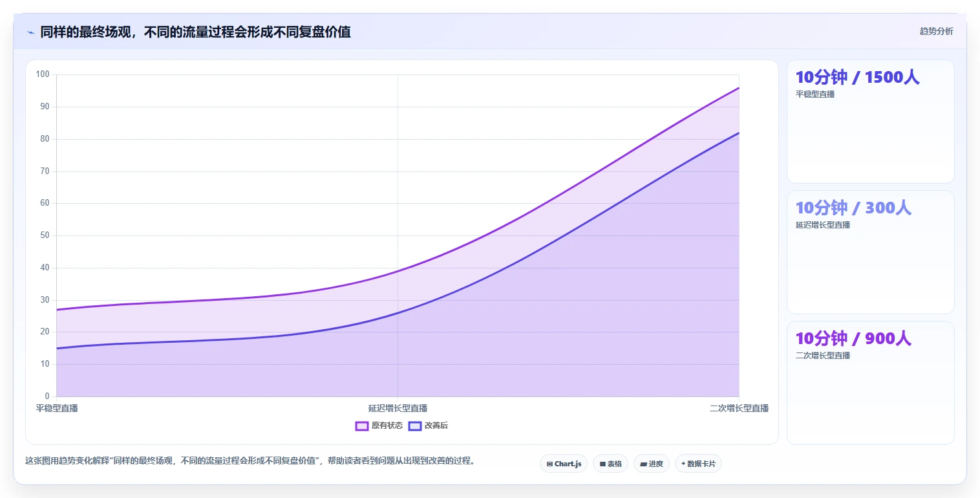Click the 原有状态 point at 延迟增长型直播

pyautogui.click(x=398, y=271)
